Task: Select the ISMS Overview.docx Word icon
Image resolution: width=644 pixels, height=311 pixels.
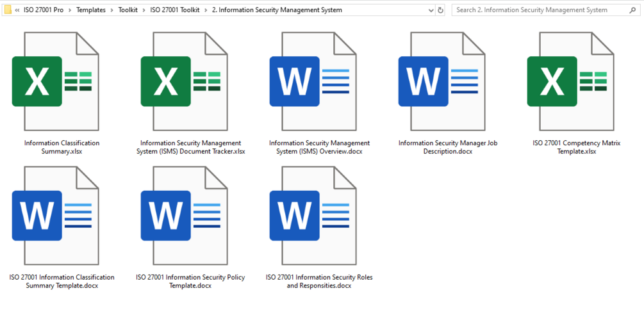Action: point(313,81)
